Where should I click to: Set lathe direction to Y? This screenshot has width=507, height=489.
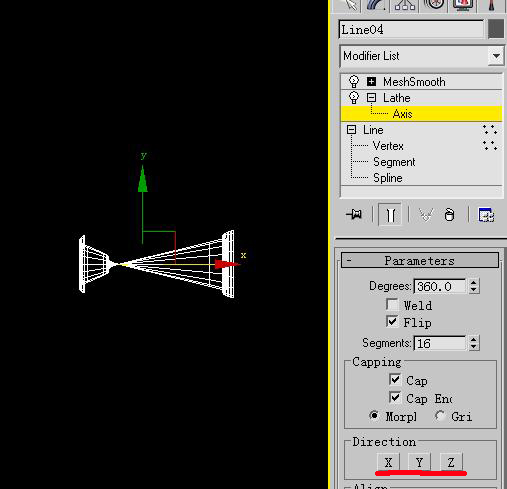[420, 462]
